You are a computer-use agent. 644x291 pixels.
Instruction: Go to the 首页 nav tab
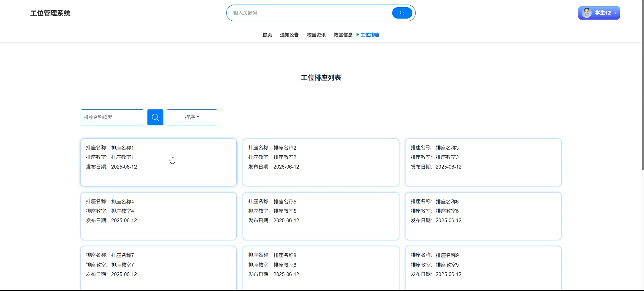pos(267,35)
